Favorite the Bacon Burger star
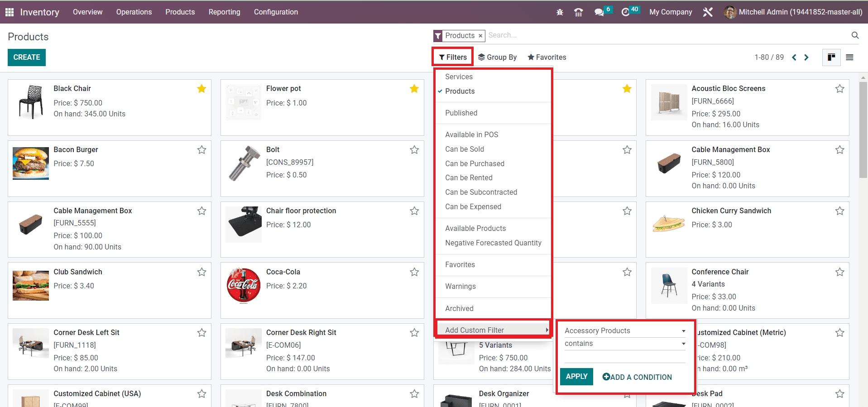868x407 pixels. (201, 150)
